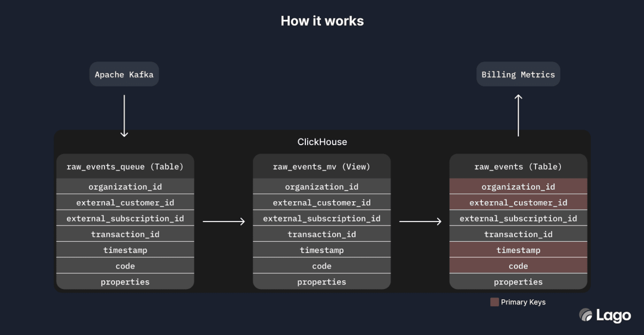
Task: Click transaction_id in raw_events_queue table
Action: [125, 234]
